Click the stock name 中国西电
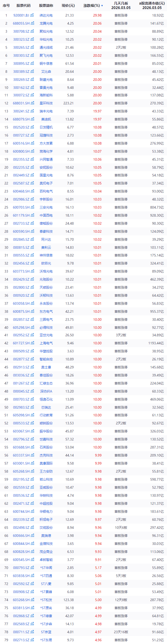Viewport: 167px width, 644px height. point(46,215)
